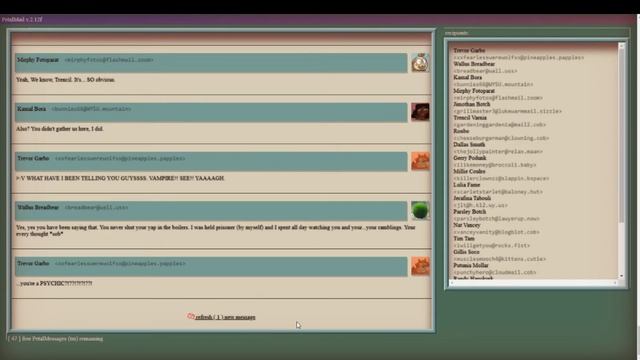Click the recipients list vertical scrollbar thumb
The image size is (640, 360).
click(622, 137)
